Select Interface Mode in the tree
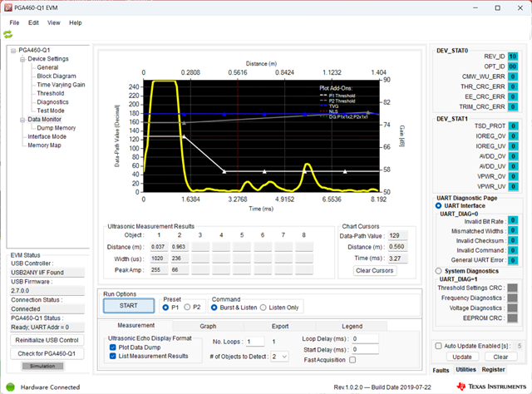 tap(47, 136)
